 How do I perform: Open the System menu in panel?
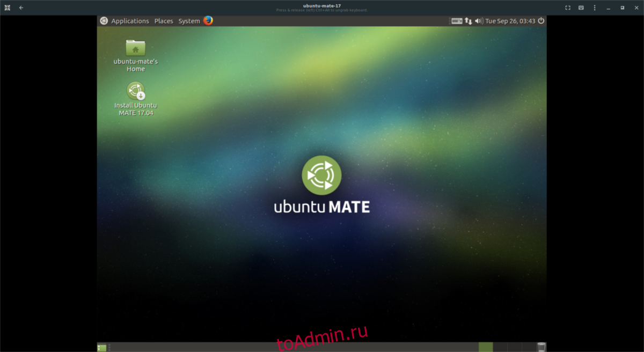coord(189,21)
